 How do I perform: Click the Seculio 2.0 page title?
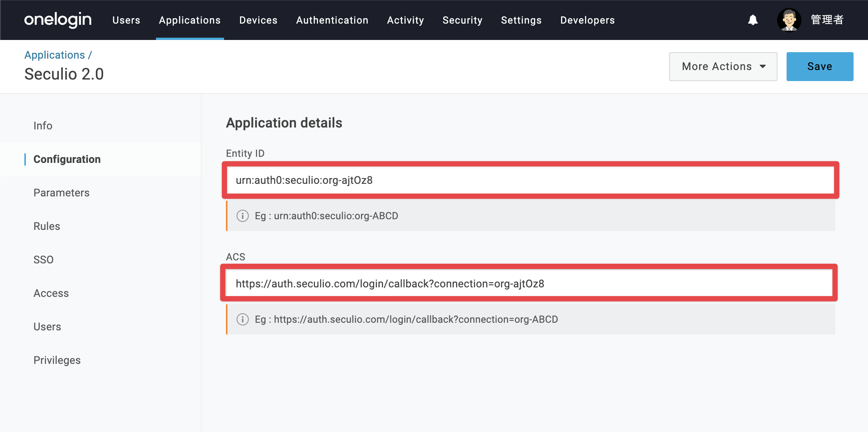(x=64, y=74)
